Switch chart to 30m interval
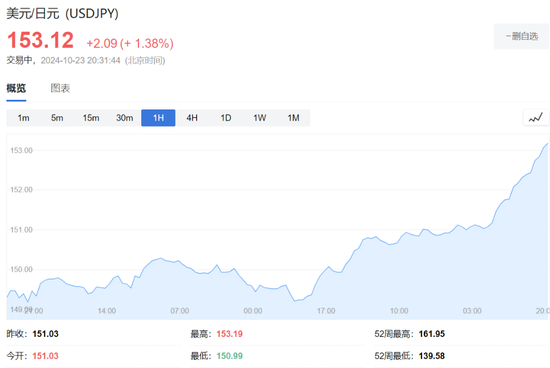The width and height of the screenshot is (550, 368). click(125, 118)
